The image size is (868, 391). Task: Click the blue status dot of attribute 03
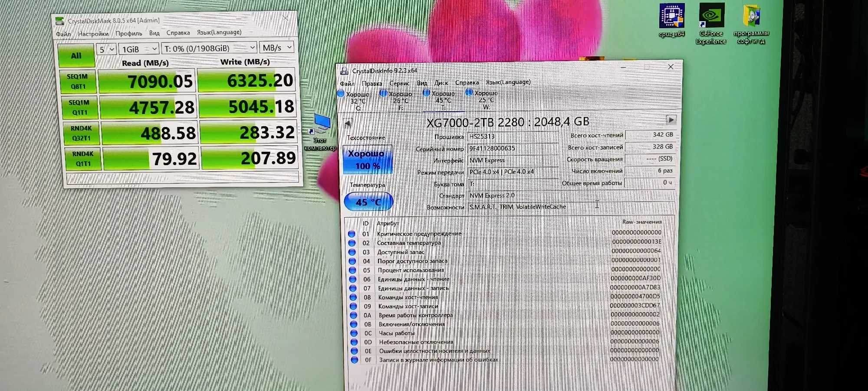click(352, 252)
